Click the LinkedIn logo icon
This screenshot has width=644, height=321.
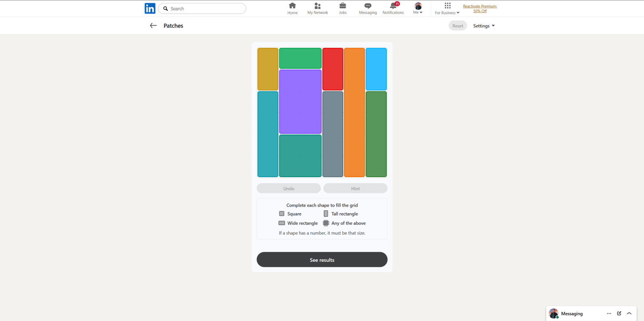point(150,8)
